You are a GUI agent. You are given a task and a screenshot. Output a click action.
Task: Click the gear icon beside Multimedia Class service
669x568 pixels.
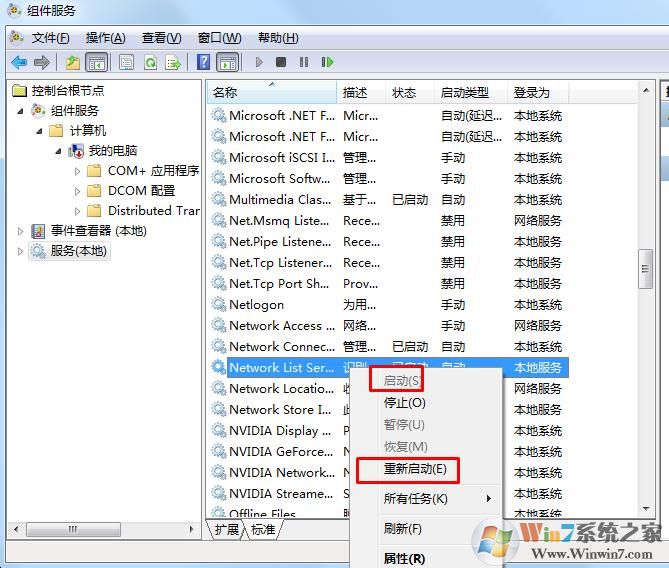tap(219, 199)
